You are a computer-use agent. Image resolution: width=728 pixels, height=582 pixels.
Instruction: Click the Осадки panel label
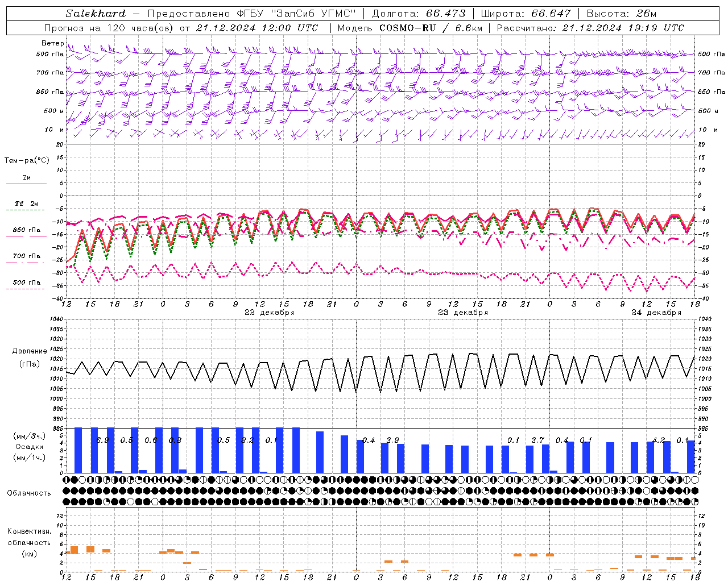pos(28,447)
